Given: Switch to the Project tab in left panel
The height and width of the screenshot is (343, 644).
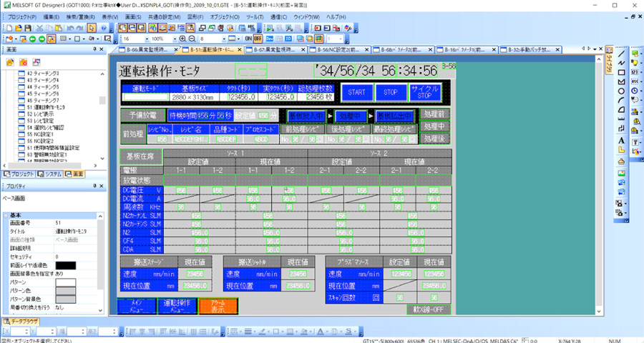Looking at the screenshot, I should [19, 174].
